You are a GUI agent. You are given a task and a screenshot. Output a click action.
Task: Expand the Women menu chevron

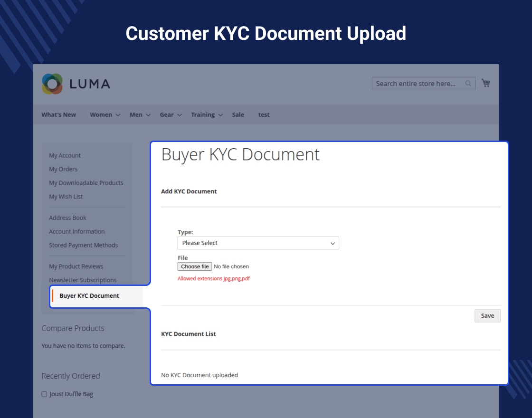[x=118, y=115]
